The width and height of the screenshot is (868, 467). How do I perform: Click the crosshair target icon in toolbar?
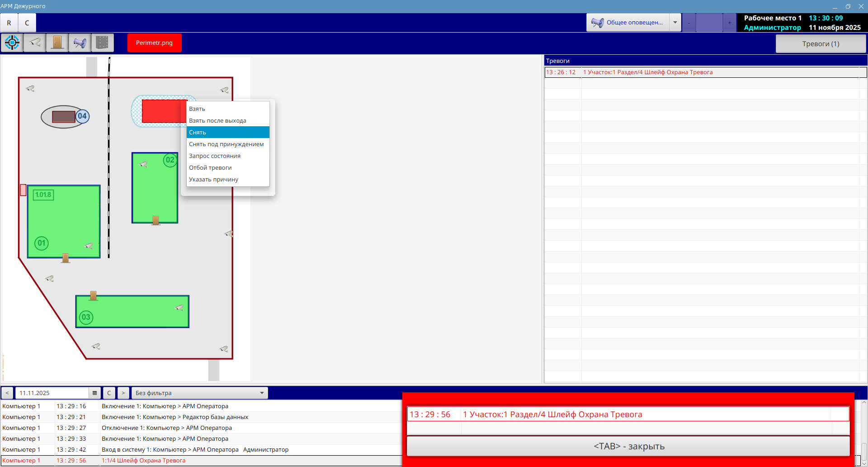click(x=12, y=43)
